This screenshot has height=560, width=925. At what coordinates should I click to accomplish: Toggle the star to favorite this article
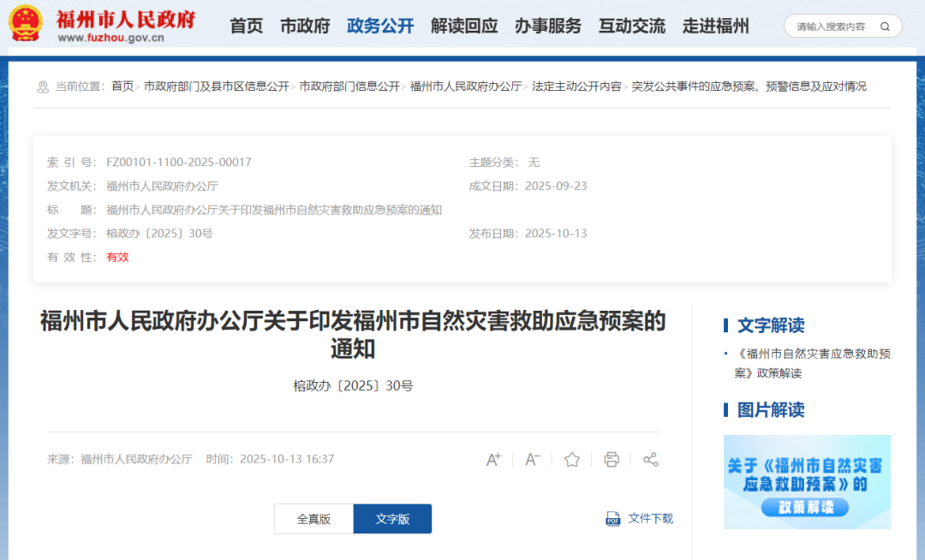(572, 460)
